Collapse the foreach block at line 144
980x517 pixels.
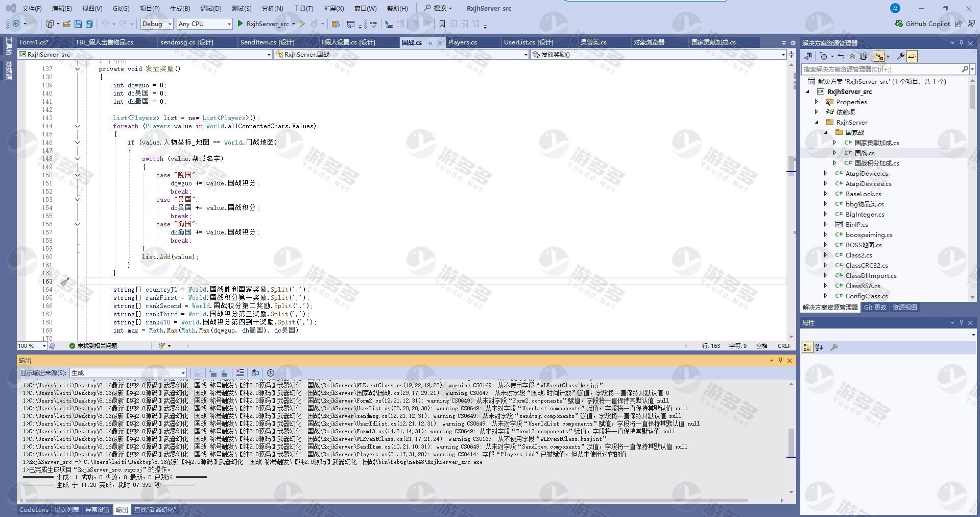tap(77, 126)
